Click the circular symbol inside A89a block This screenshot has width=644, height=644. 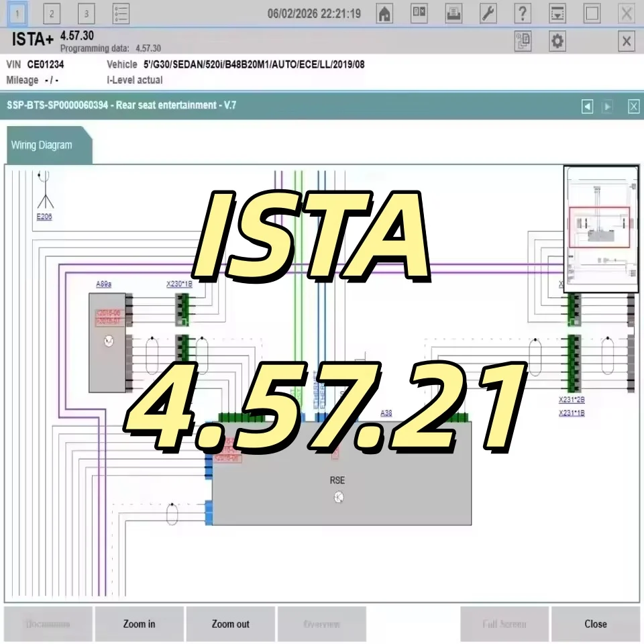click(109, 341)
